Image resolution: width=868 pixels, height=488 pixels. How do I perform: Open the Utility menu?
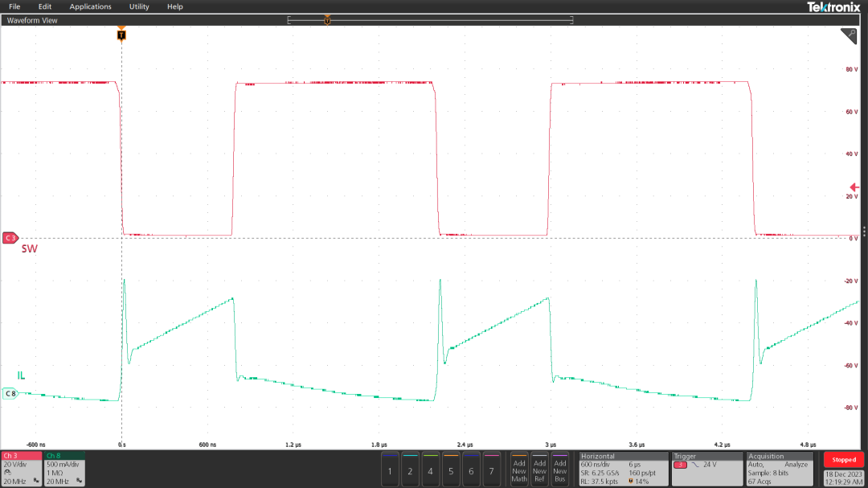coord(139,6)
